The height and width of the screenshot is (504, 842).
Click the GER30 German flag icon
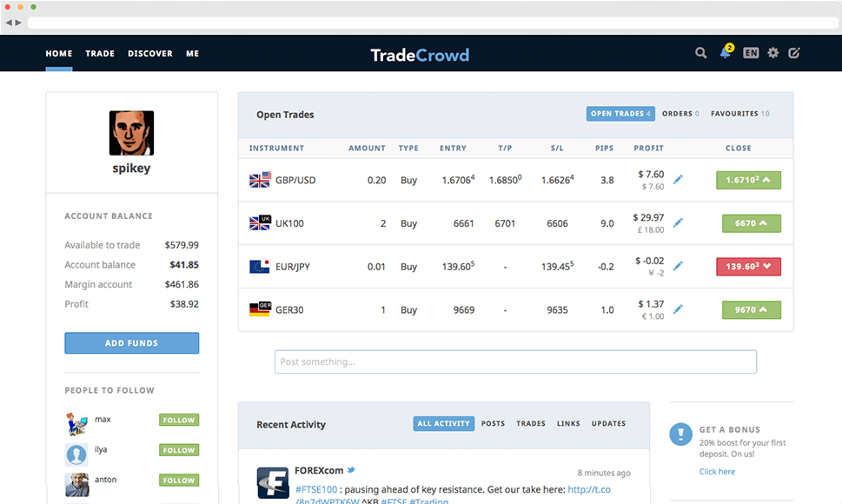tap(260, 309)
